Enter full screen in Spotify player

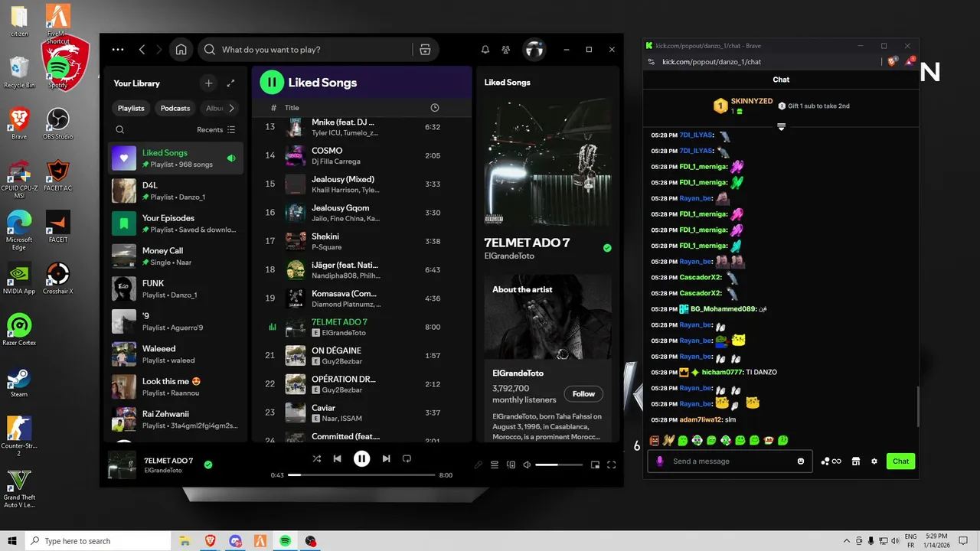point(611,465)
